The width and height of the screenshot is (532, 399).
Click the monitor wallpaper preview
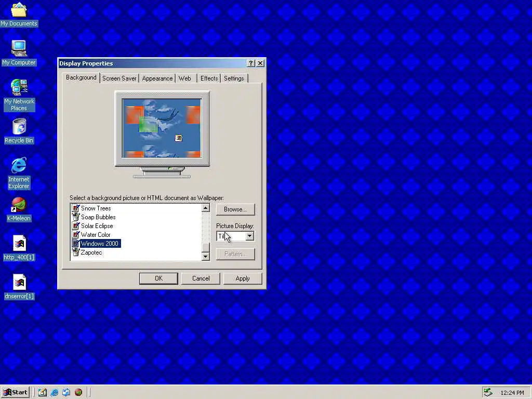pos(162,128)
